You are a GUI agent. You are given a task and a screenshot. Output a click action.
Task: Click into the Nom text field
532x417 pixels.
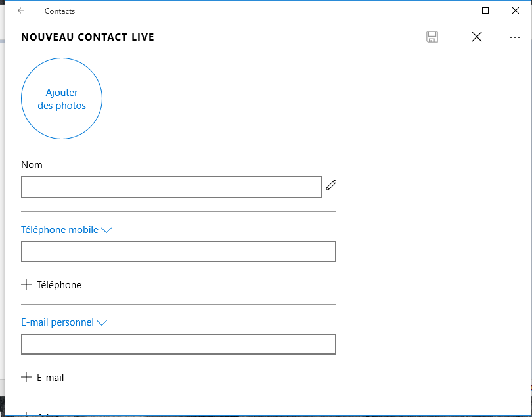click(x=171, y=187)
